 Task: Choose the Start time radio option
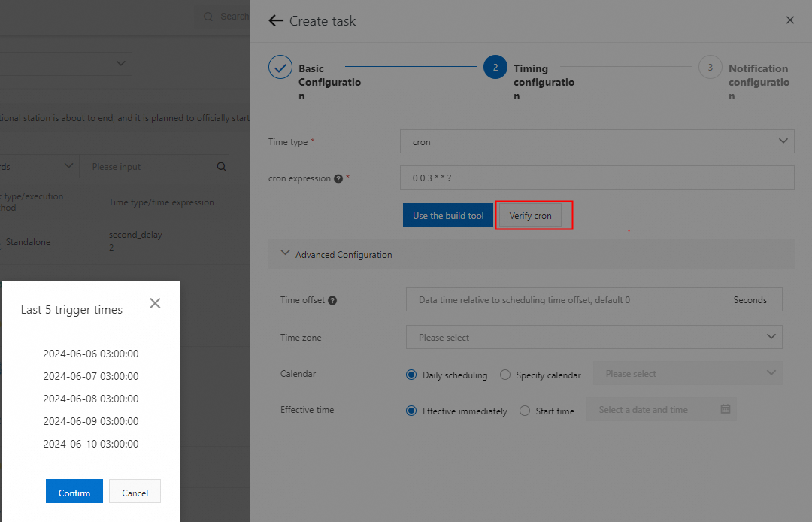click(x=525, y=411)
